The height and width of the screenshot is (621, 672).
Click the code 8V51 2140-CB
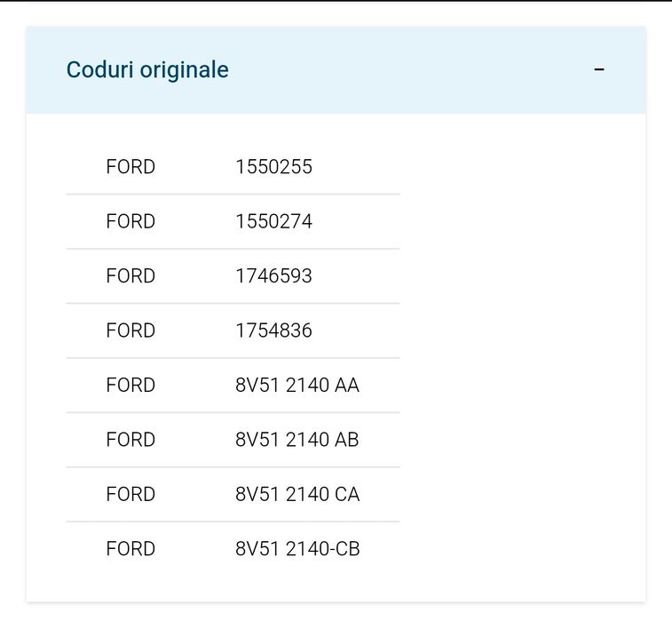pyautogui.click(x=297, y=549)
